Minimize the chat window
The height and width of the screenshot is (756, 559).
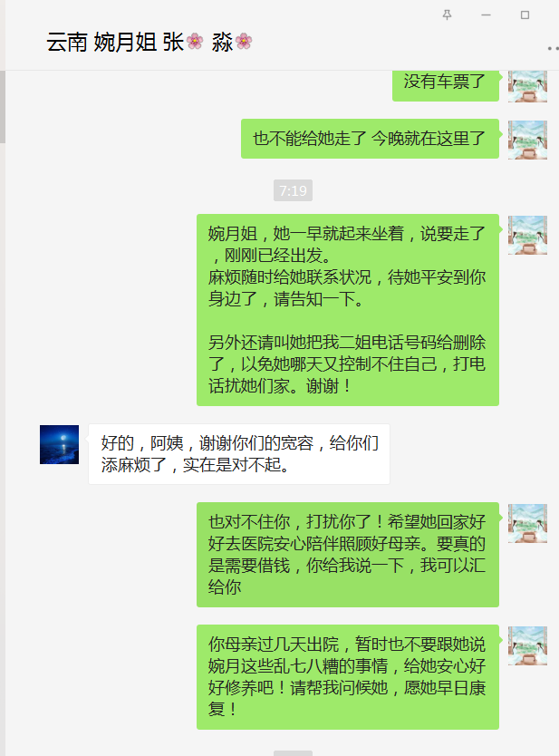pos(486,15)
